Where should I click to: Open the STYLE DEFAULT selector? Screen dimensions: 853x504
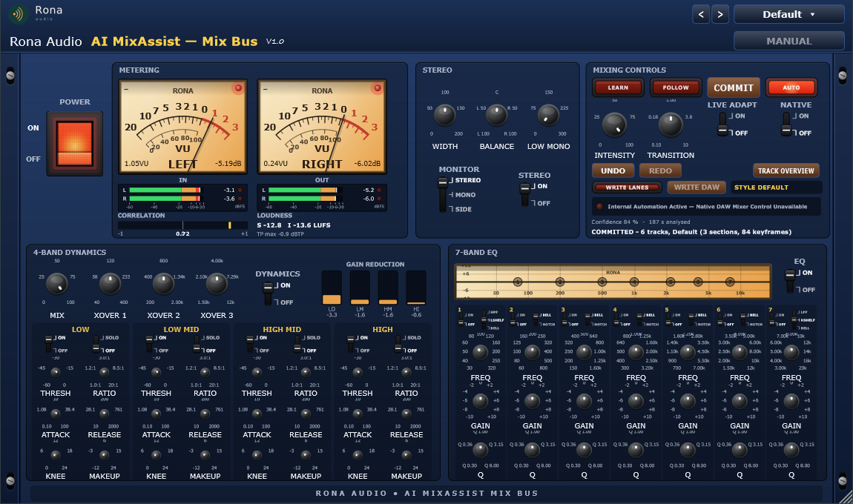pos(776,188)
